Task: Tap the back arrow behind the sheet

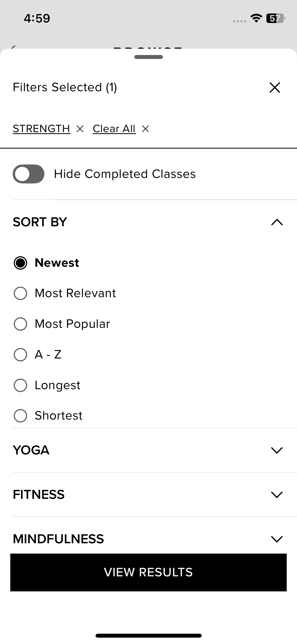Action: click(13, 47)
